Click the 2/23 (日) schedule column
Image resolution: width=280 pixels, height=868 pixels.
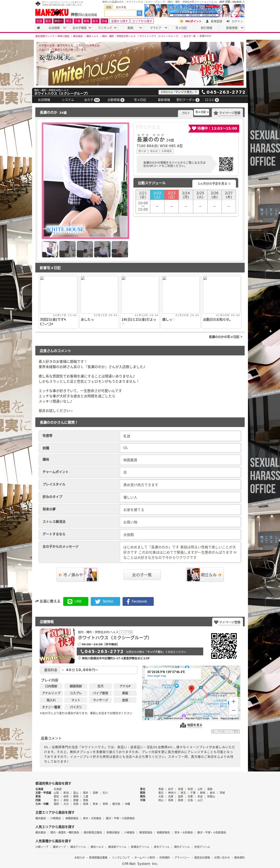click(171, 201)
